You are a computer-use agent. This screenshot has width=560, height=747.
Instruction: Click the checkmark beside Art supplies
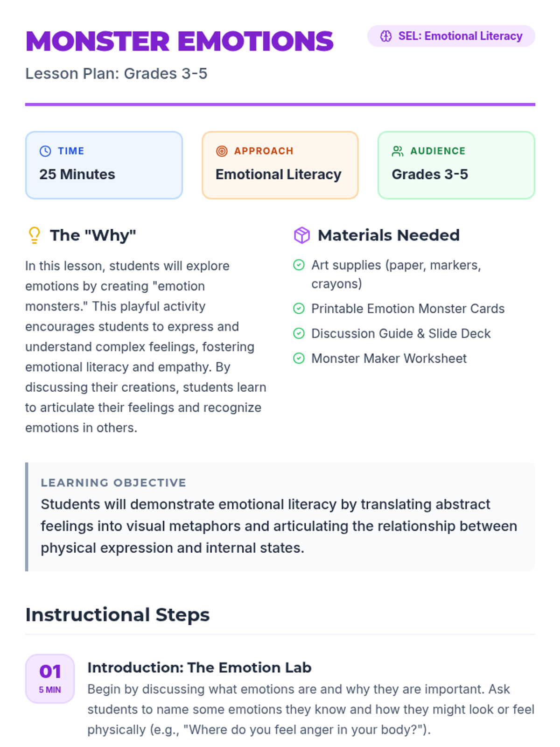coord(299,265)
